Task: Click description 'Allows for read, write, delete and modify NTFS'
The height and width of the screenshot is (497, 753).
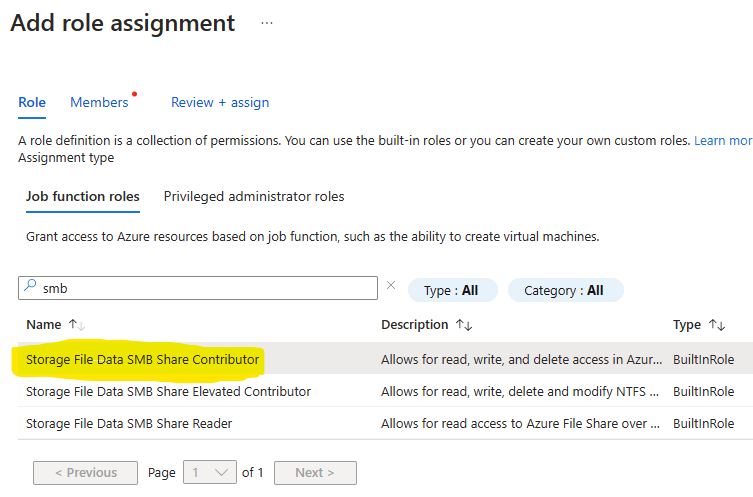Action: [520, 392]
